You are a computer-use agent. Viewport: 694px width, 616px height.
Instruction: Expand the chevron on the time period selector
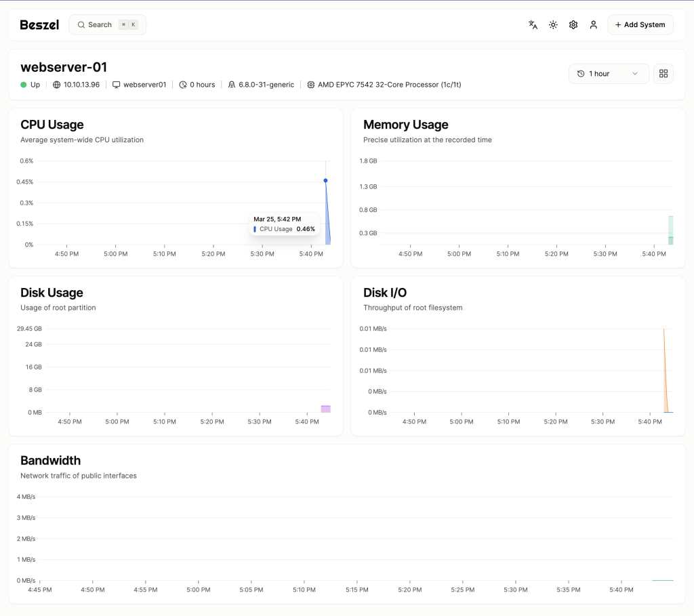(x=635, y=74)
